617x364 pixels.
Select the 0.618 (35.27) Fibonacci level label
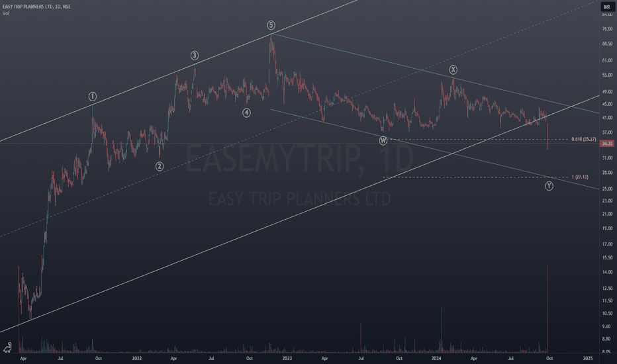click(583, 139)
